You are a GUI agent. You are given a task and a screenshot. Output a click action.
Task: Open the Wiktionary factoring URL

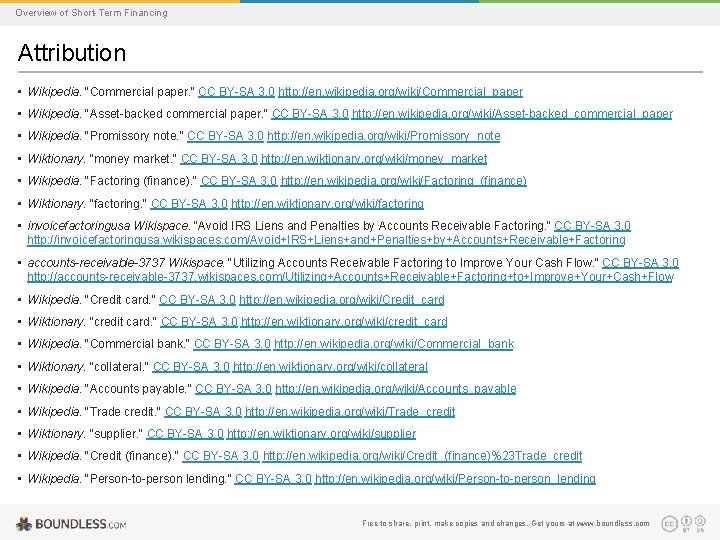coord(327,203)
